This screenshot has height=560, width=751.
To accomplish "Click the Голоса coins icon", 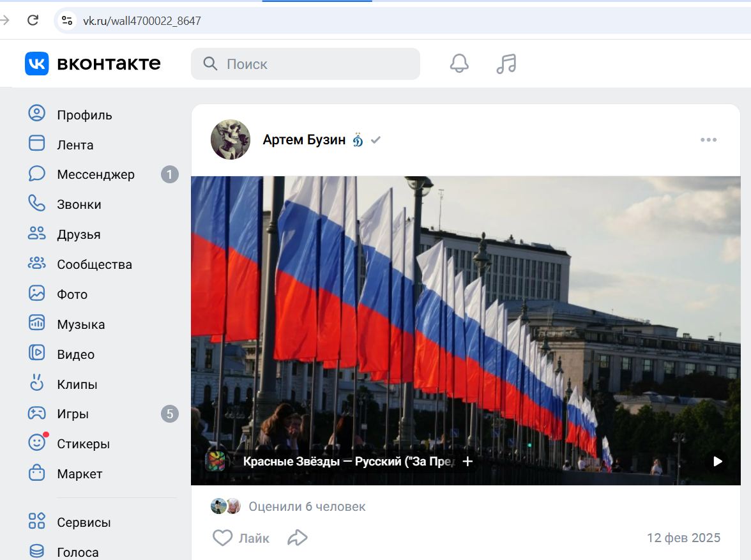I will pyautogui.click(x=37, y=551).
